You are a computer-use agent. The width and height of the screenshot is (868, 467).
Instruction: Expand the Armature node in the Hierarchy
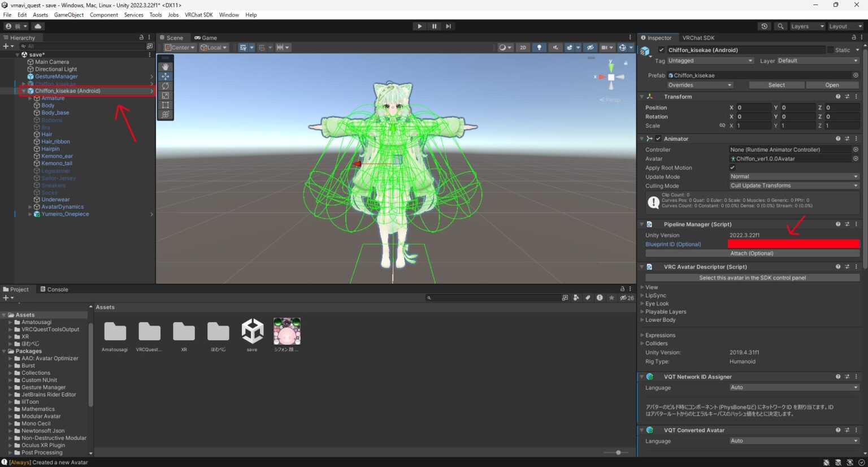click(x=31, y=98)
